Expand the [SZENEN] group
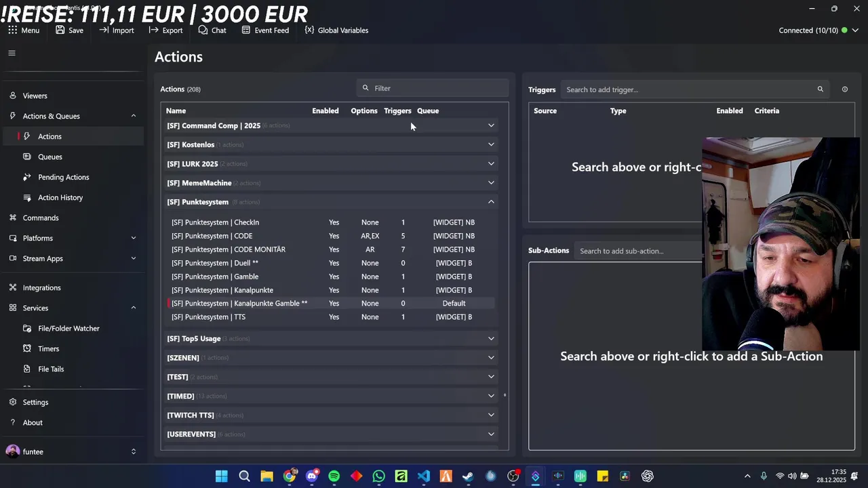The height and width of the screenshot is (488, 868). point(491,357)
